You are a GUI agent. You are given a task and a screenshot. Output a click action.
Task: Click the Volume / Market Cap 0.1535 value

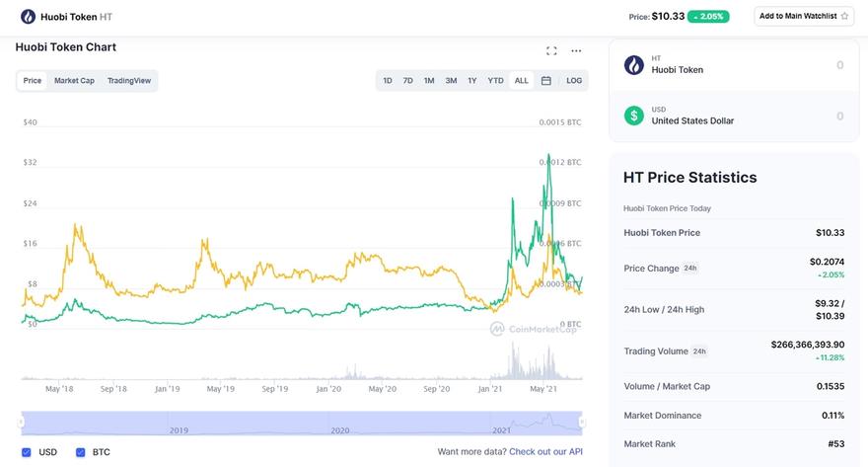coord(831,387)
